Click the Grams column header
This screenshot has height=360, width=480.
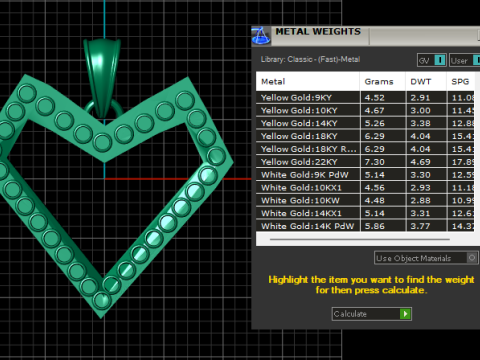[383, 82]
